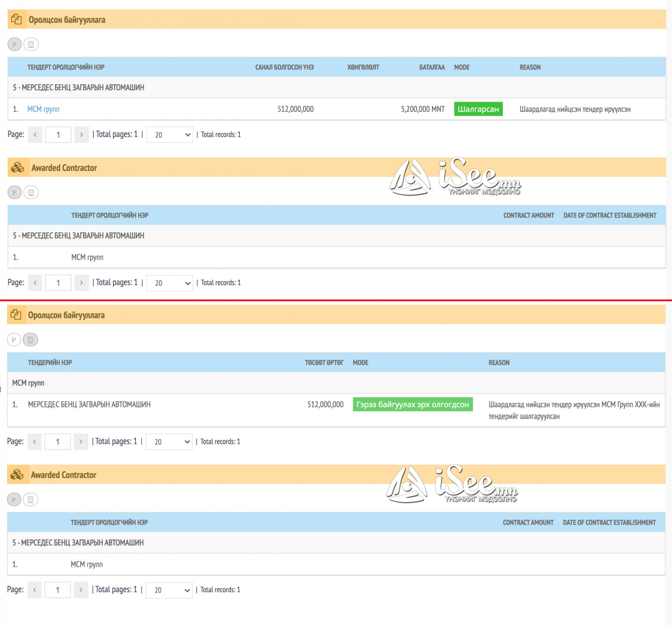The height and width of the screenshot is (625, 672).
Task: Toggle the ₽ currency view in lower Awarded Contractor section
Action: coord(14,499)
